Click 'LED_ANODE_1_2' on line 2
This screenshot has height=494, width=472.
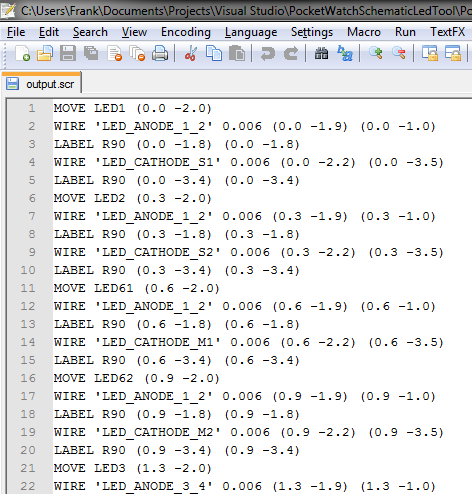click(x=154, y=126)
